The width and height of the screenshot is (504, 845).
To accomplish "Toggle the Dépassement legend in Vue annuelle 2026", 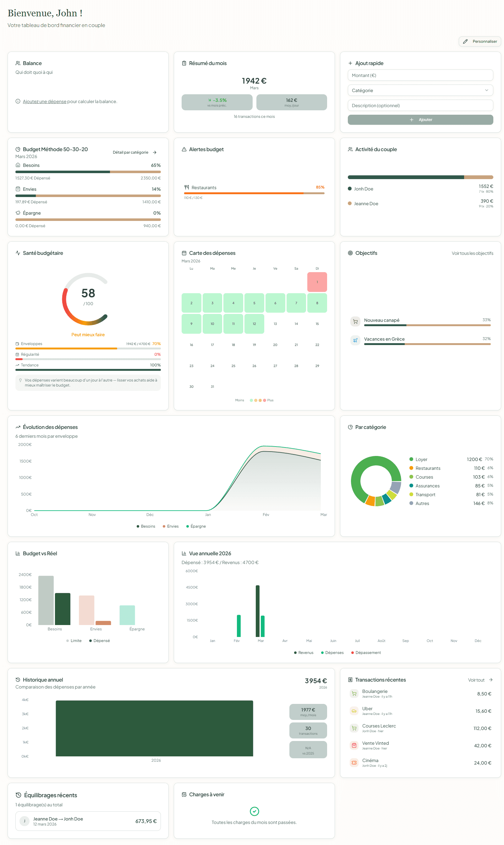I will point(366,652).
